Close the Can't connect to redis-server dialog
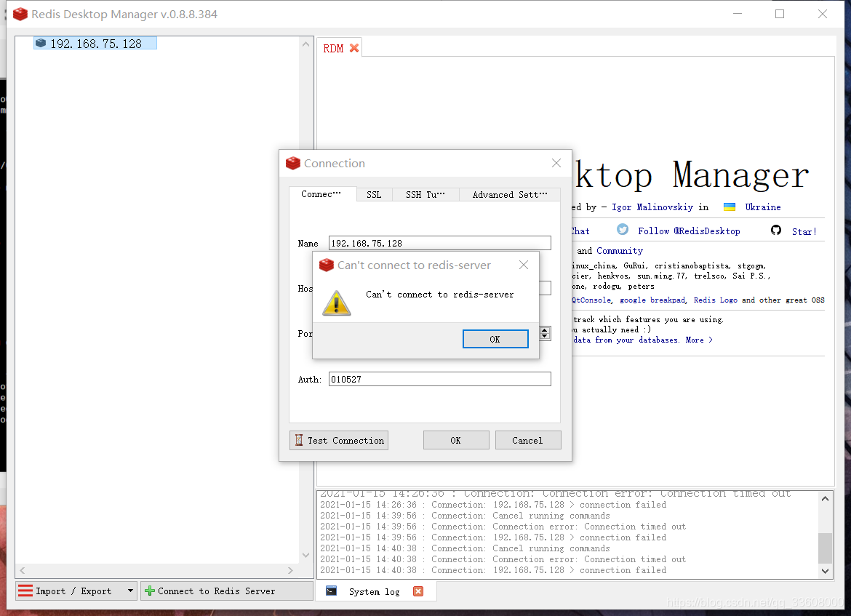 [523, 265]
